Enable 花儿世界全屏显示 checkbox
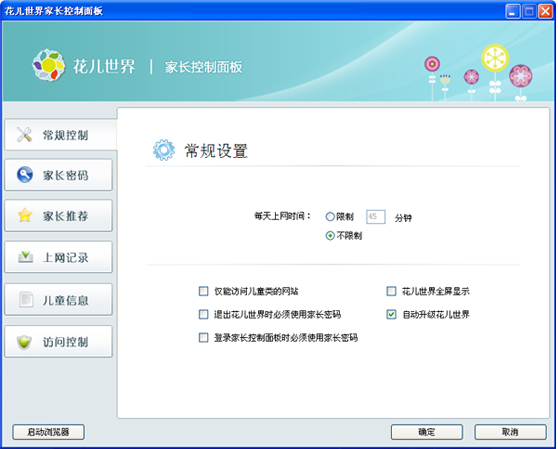Image resolution: width=558 pixels, height=449 pixels. tap(391, 291)
